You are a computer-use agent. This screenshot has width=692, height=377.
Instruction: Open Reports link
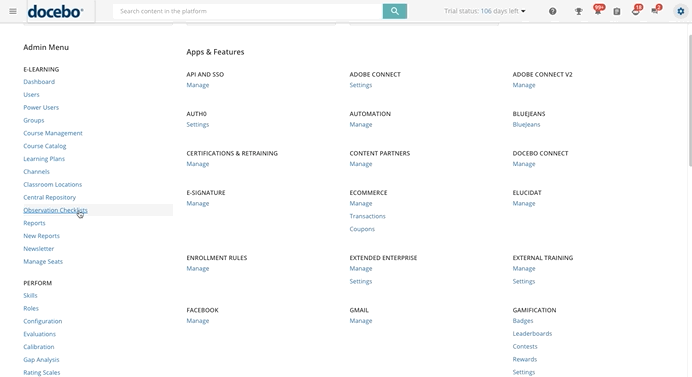click(x=34, y=223)
